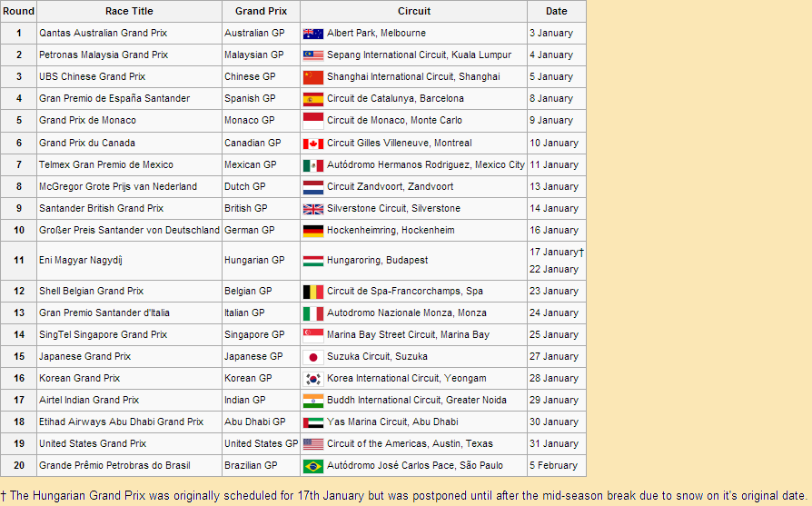Click the Netherlands flag icon
812x506 pixels.
tap(312, 187)
